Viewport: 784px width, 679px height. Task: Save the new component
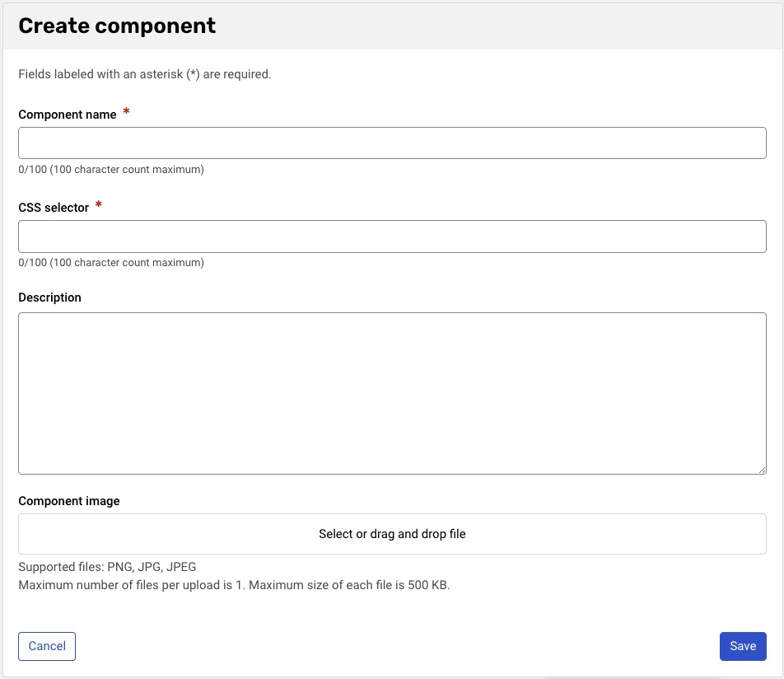pyautogui.click(x=742, y=646)
